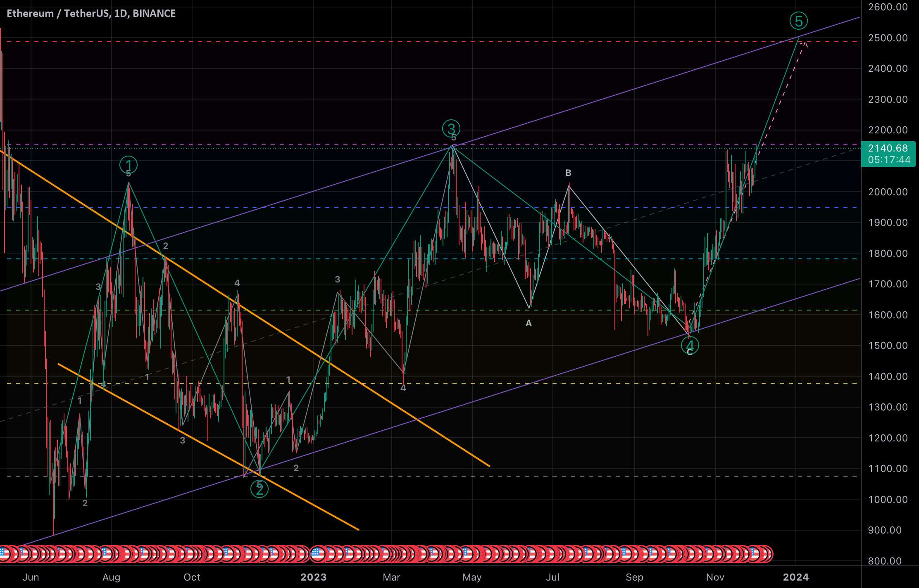Click the Oct time axis label
Image resolution: width=919 pixels, height=588 pixels.
(x=192, y=577)
